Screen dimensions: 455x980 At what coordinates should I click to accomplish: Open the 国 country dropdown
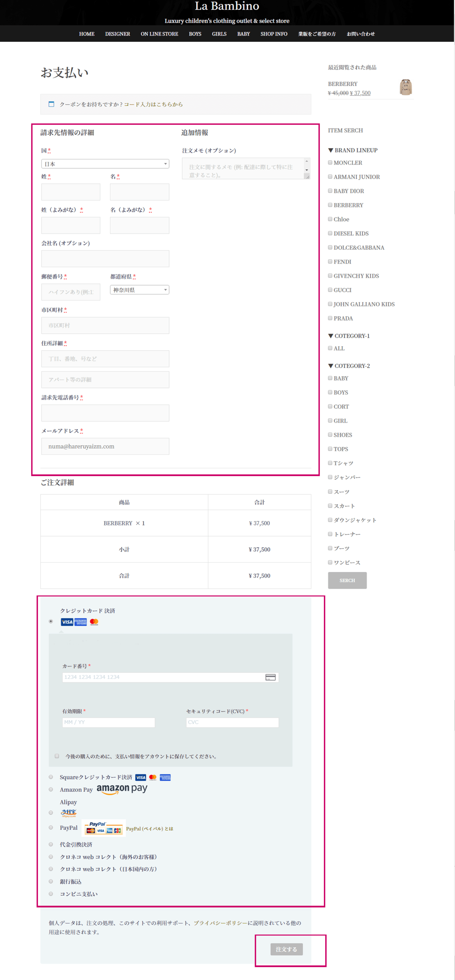(x=105, y=164)
